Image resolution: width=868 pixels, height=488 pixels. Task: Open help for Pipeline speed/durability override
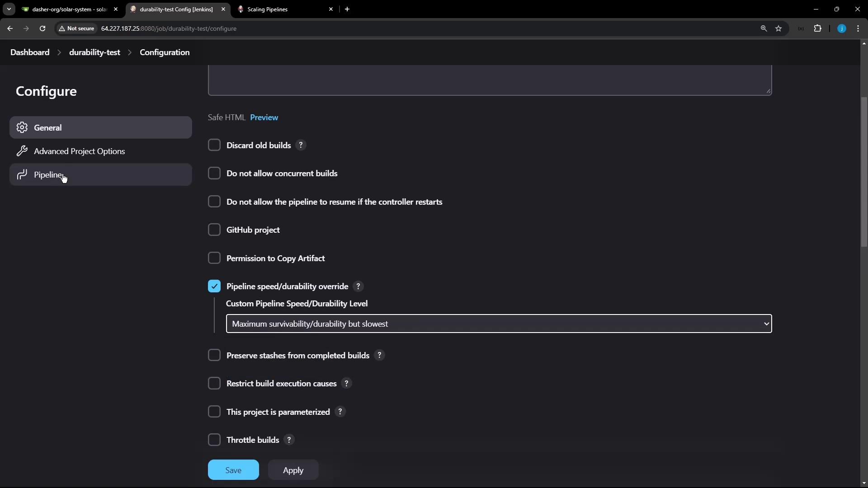point(358,286)
